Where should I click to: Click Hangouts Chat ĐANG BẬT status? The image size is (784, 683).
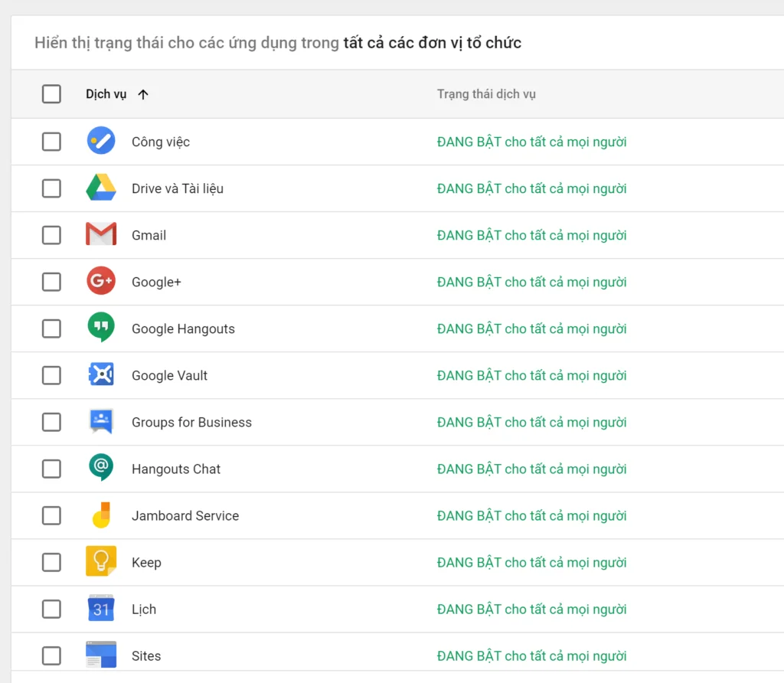tap(531, 469)
